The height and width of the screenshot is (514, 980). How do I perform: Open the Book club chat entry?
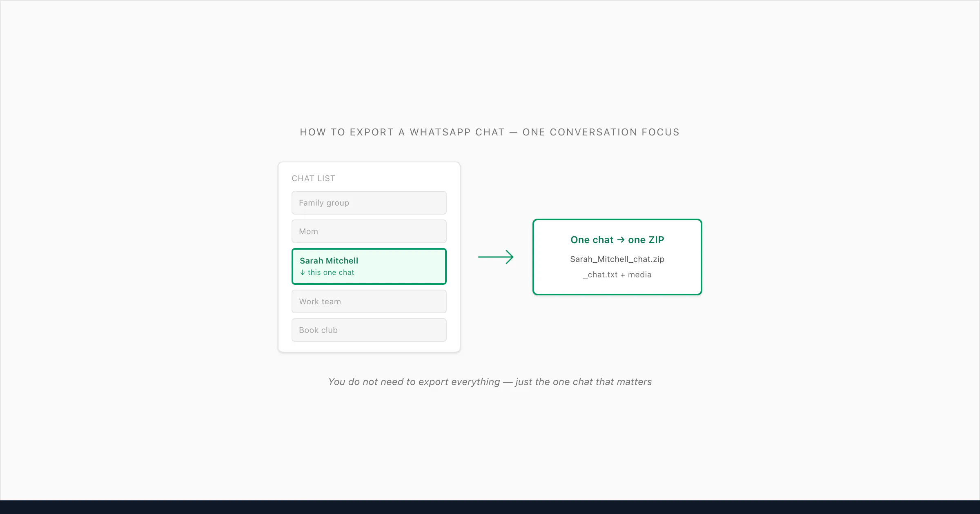[369, 330]
